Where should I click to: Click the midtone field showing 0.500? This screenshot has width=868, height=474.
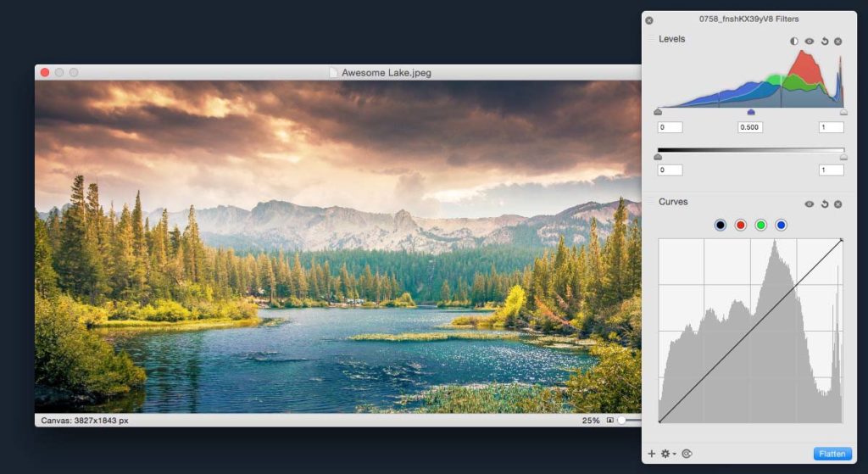point(750,127)
